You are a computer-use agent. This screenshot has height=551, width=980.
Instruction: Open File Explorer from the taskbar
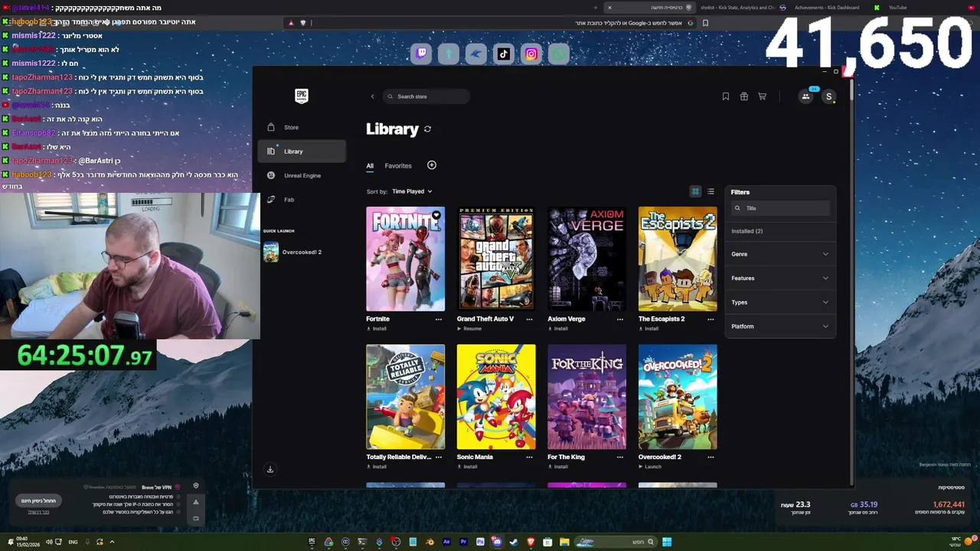tap(564, 542)
